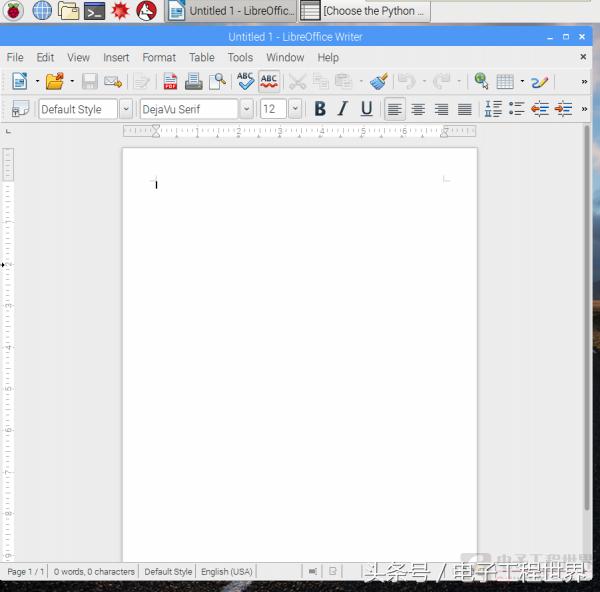Open Print Preview from the toolbar

click(217, 82)
